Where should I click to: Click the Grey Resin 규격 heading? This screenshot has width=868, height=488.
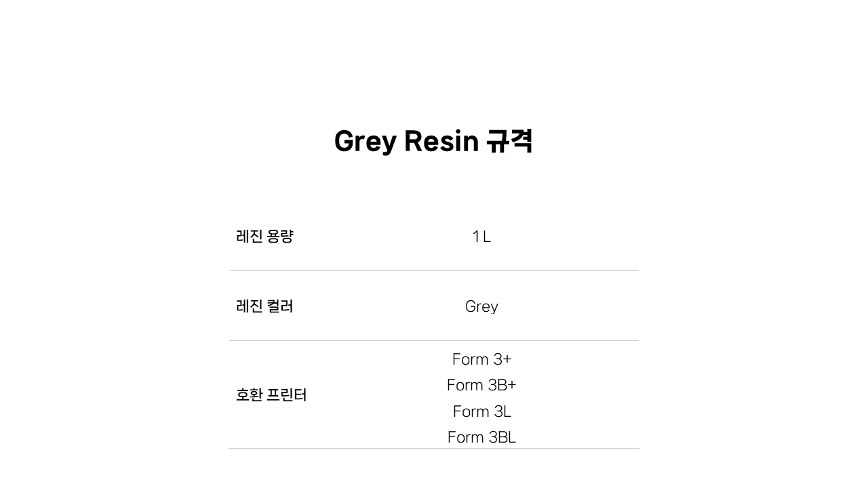[433, 141]
